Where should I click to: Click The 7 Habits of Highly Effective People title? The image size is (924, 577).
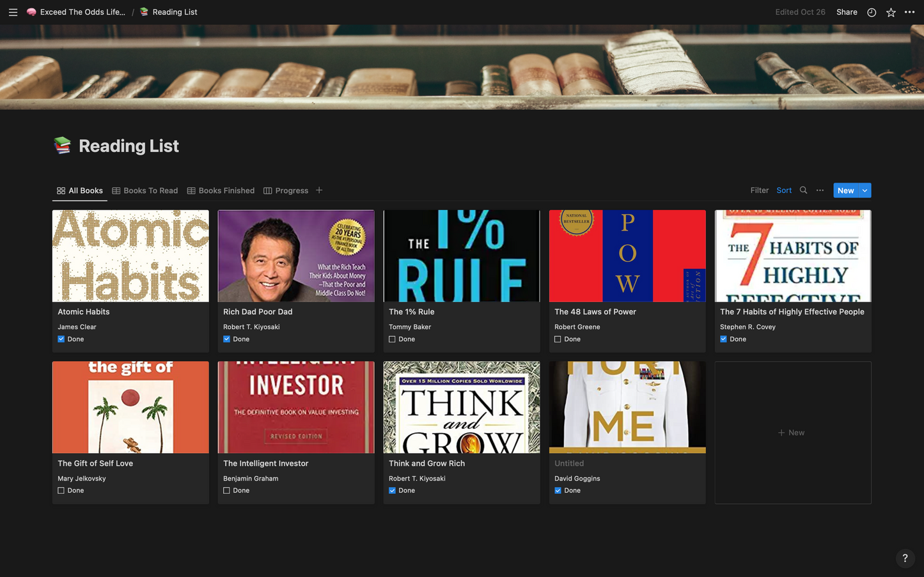pos(792,312)
